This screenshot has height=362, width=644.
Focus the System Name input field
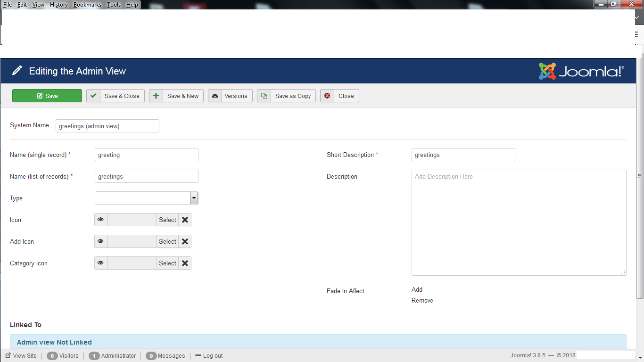tap(107, 126)
